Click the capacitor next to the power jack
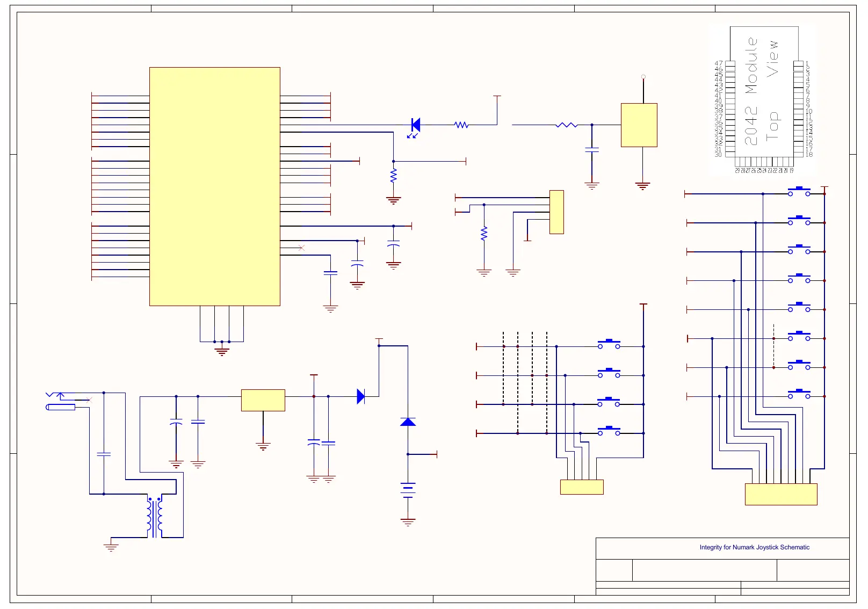The width and height of the screenshot is (868, 609). [104, 455]
